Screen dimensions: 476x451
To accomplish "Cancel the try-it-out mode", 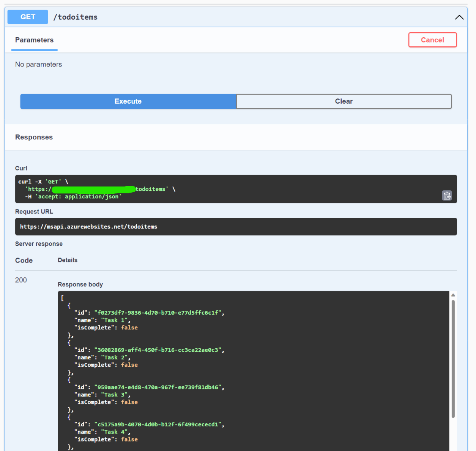I will click(432, 40).
